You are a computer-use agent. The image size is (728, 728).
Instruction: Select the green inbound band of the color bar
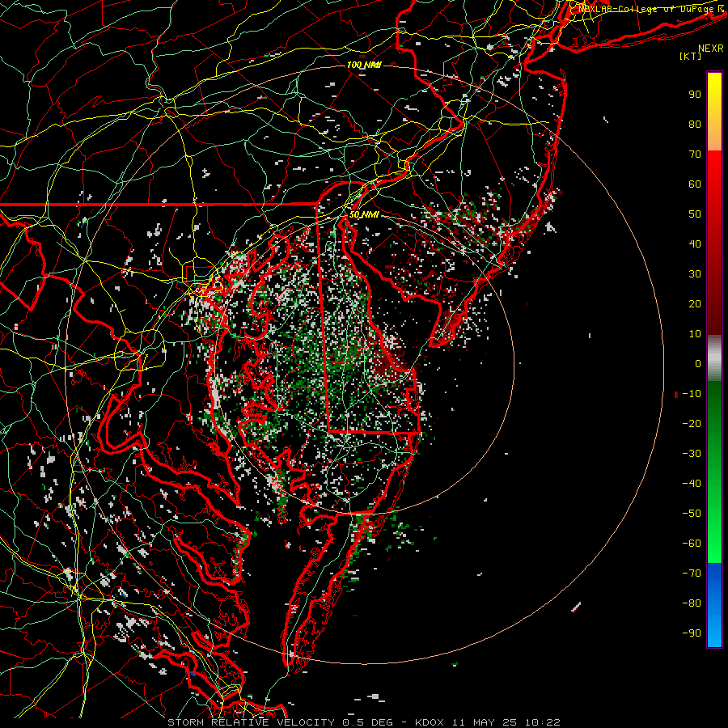714,472
